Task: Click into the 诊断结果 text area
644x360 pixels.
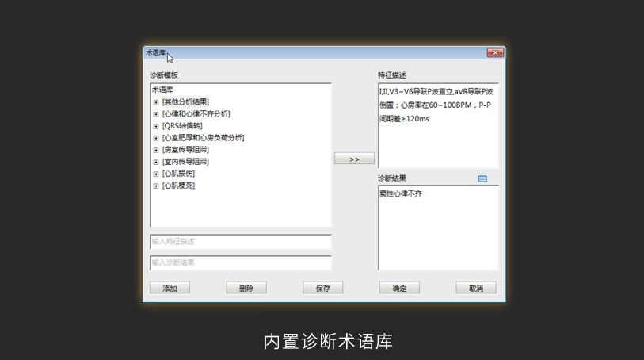Action: (x=438, y=228)
